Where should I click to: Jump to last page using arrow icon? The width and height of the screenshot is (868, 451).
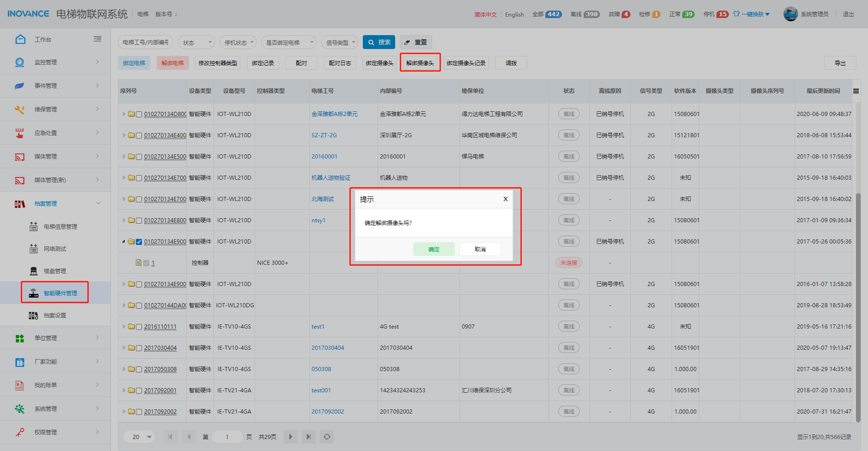click(308, 437)
